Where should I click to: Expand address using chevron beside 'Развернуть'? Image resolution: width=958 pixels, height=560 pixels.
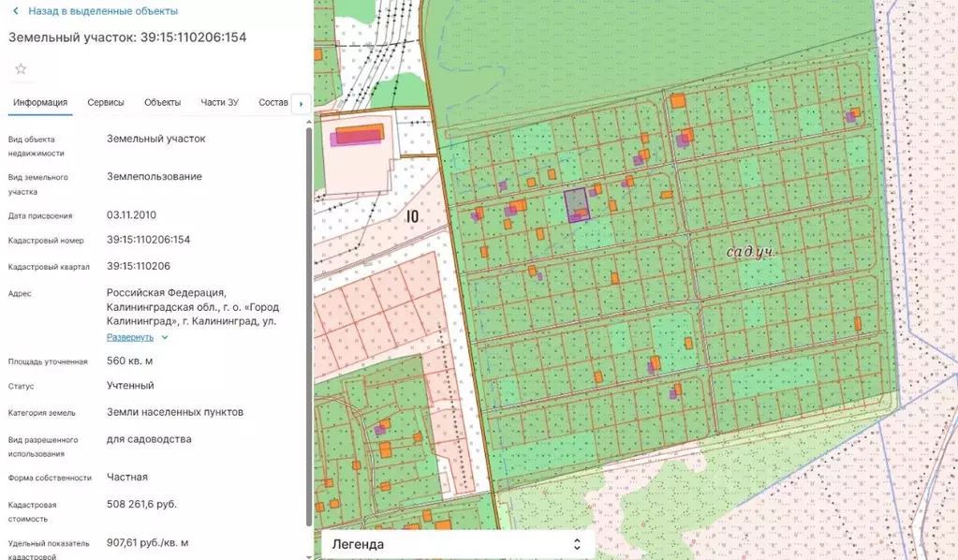[x=165, y=337]
